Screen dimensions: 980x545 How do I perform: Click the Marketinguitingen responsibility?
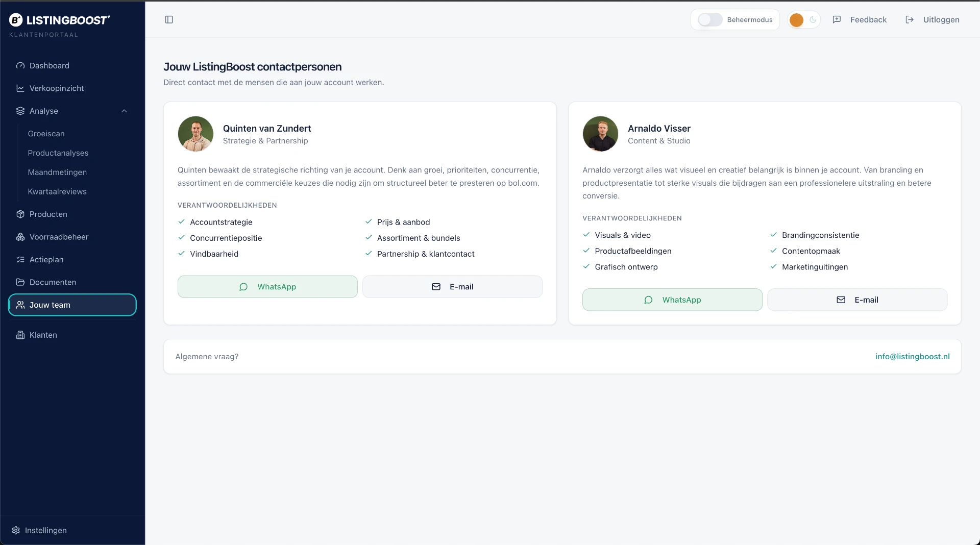(x=815, y=267)
